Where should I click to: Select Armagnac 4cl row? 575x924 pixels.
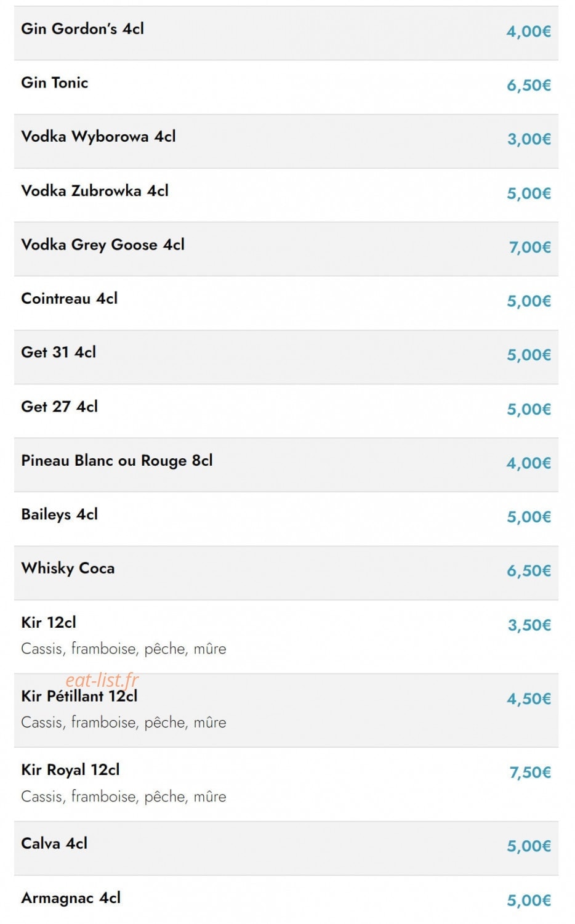[x=286, y=900]
